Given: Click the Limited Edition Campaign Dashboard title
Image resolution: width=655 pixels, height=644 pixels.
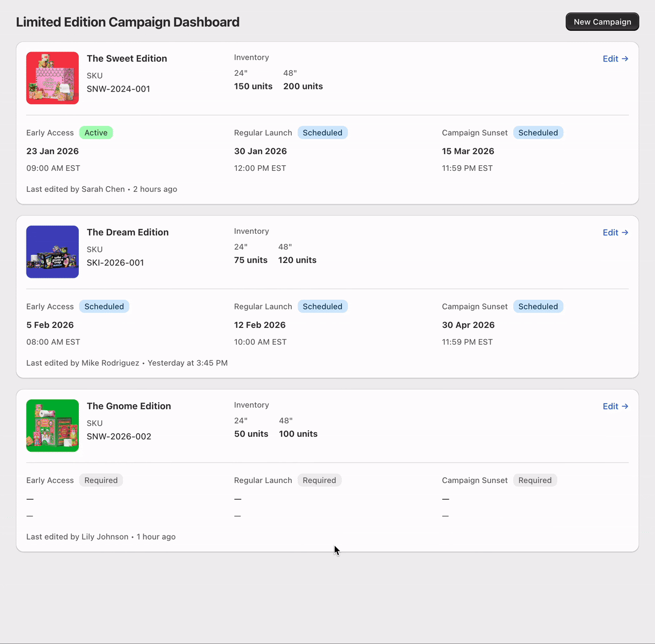Looking at the screenshot, I should 127,21.
